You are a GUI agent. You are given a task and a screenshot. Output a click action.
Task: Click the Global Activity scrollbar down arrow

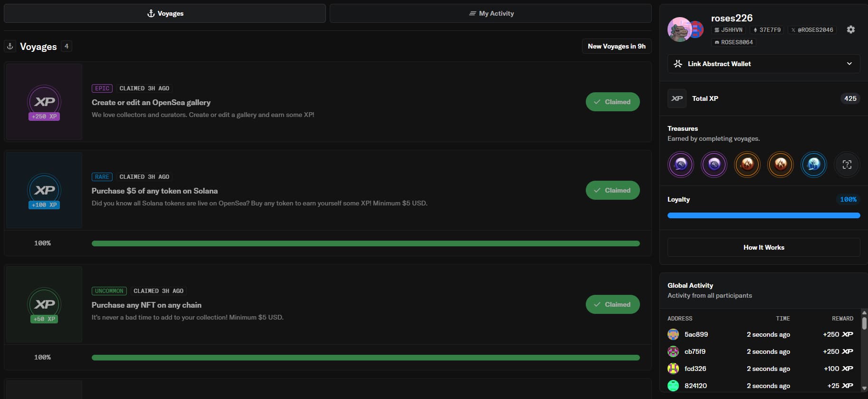click(864, 388)
